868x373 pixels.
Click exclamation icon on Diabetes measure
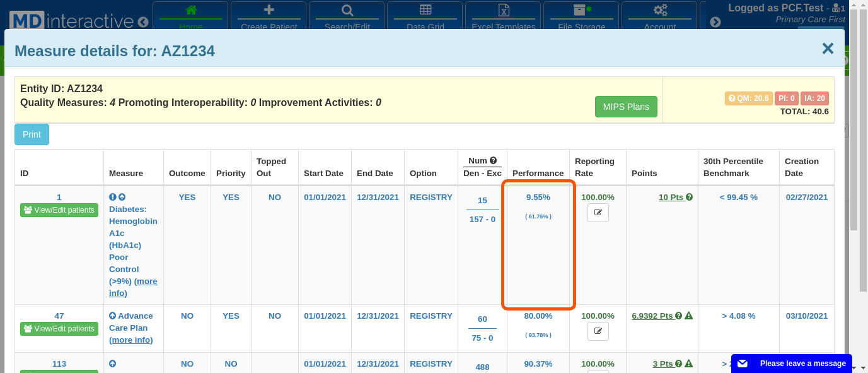tap(113, 198)
